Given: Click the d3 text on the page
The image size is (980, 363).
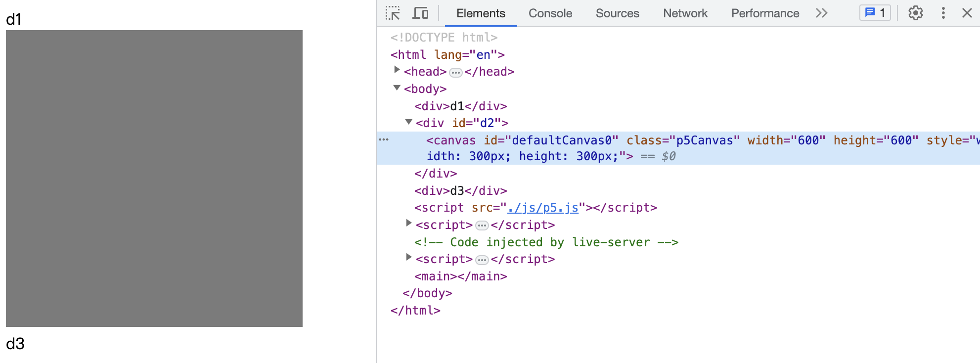Looking at the screenshot, I should (15, 344).
